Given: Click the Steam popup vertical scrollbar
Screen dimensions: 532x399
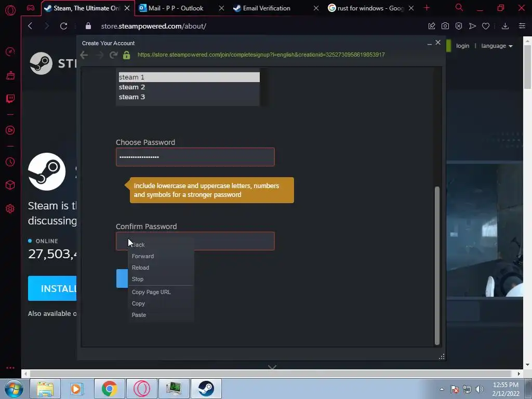Looking at the screenshot, I should [x=437, y=265].
